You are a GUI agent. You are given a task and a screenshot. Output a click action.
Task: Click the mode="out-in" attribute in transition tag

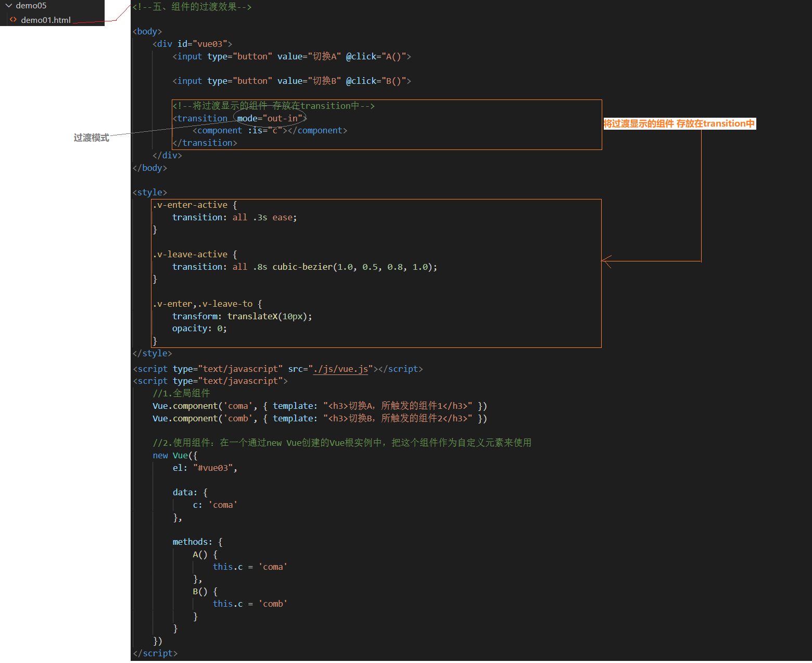270,119
